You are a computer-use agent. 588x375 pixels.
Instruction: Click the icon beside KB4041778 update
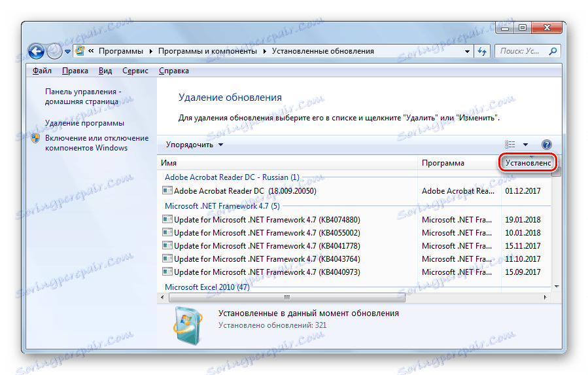[x=167, y=245]
